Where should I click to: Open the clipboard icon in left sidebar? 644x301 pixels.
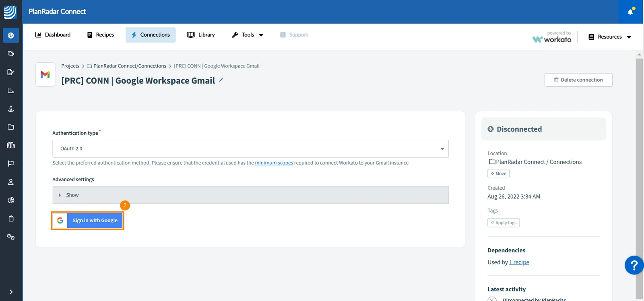(11, 219)
